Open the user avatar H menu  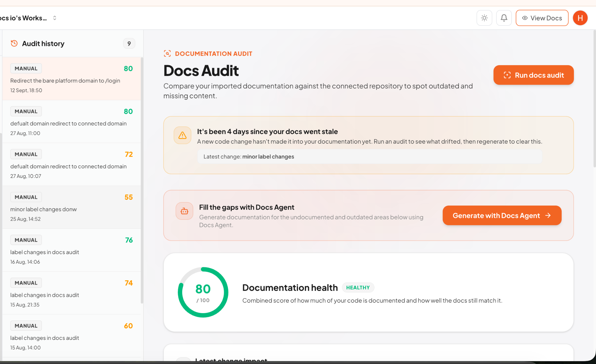(580, 18)
